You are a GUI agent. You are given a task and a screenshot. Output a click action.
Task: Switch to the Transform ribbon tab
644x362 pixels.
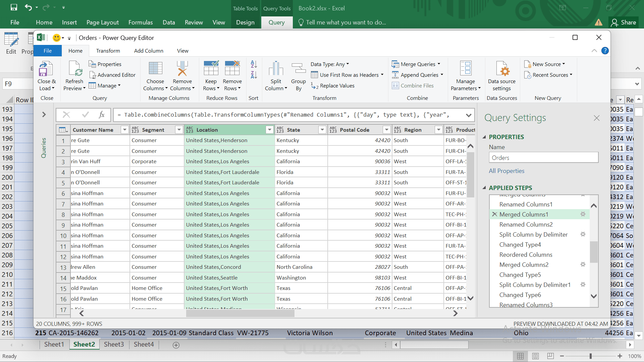tap(108, 51)
